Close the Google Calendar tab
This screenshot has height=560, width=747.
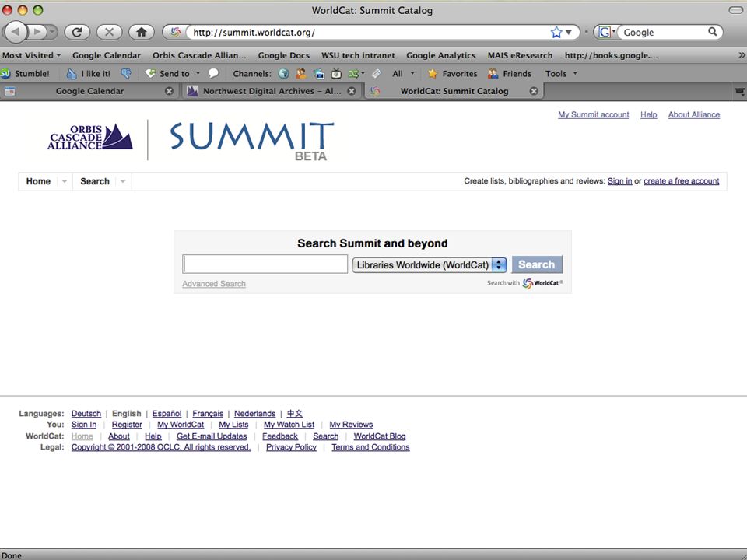(x=169, y=91)
